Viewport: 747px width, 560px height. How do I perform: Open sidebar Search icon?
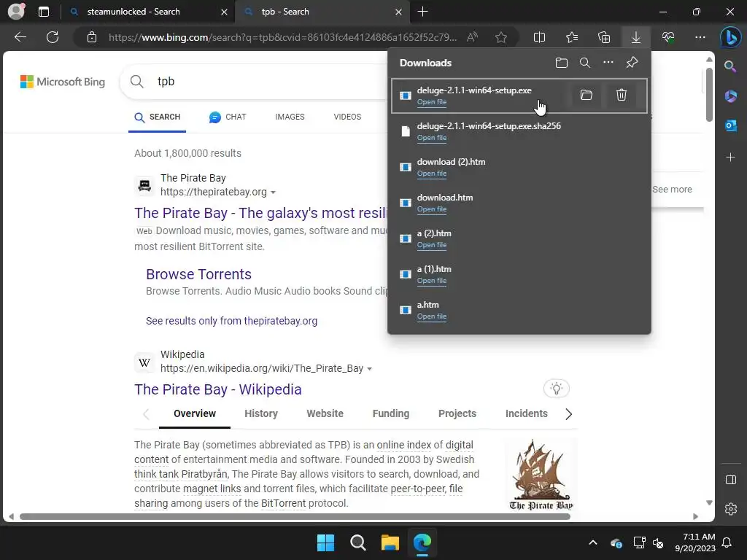pyautogui.click(x=730, y=66)
